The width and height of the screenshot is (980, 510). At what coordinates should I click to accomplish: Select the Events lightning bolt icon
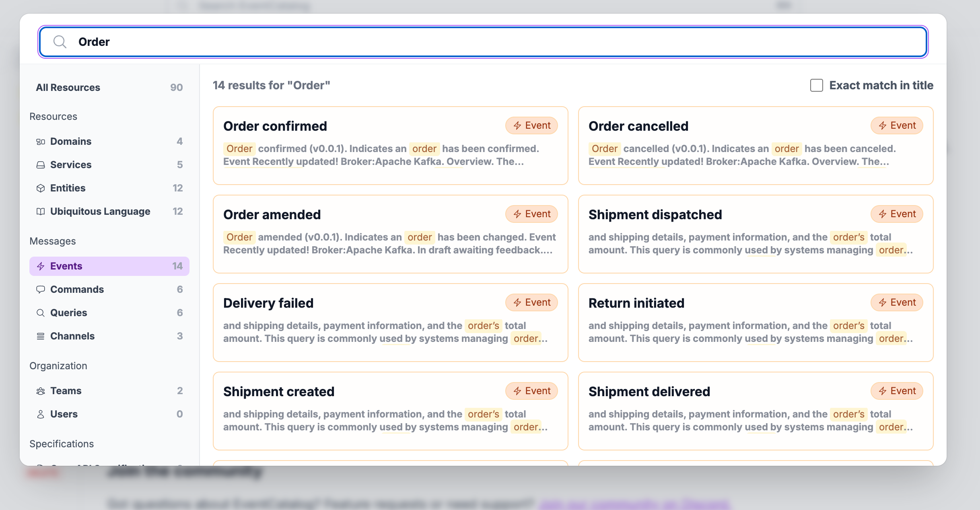click(x=41, y=266)
